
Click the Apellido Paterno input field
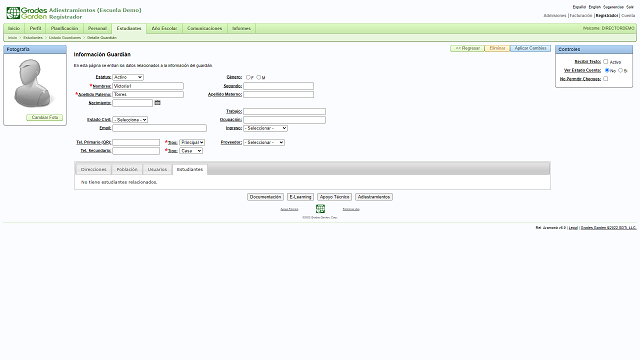(148, 94)
